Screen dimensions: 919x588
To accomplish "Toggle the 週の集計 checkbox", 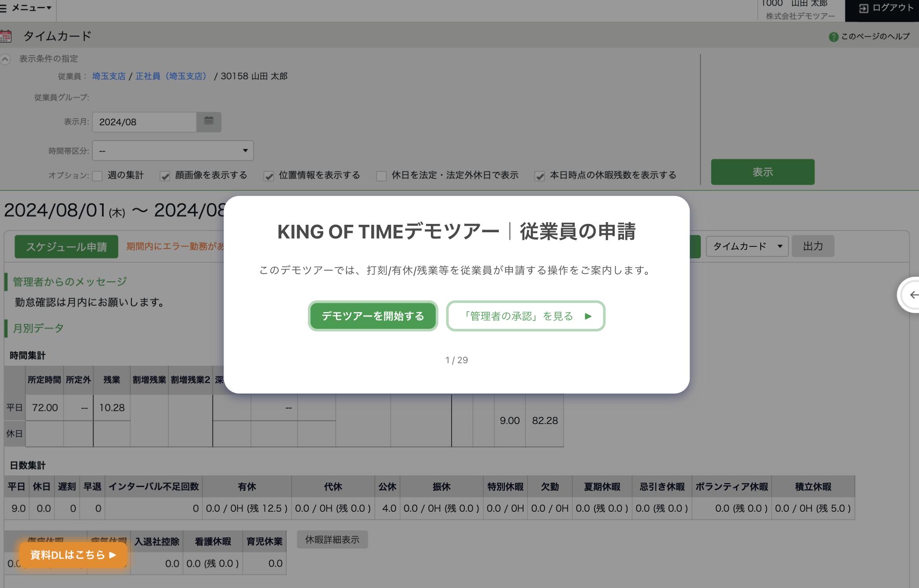I will [97, 176].
